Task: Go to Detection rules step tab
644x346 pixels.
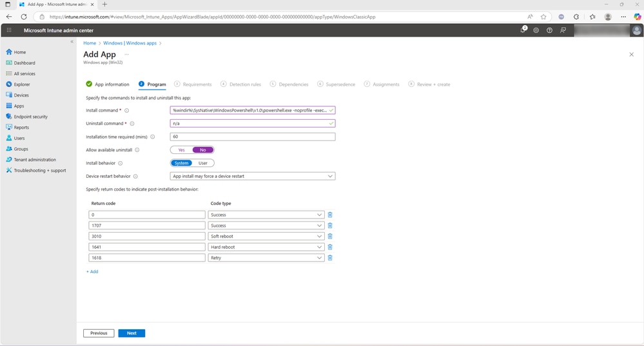Action: point(240,84)
